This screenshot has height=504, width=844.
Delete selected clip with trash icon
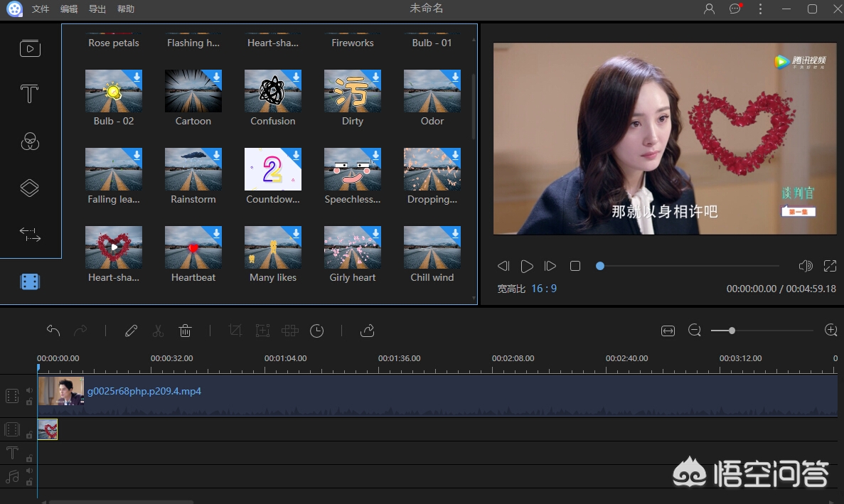click(x=185, y=331)
